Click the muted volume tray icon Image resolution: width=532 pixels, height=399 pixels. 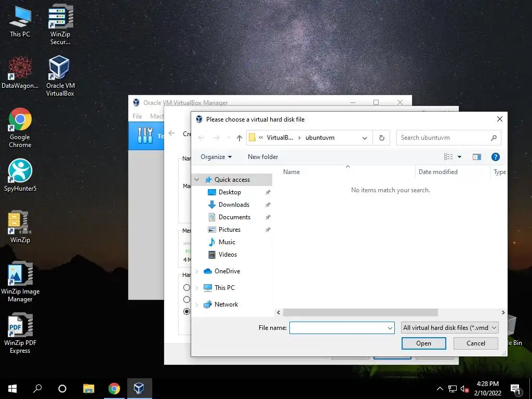pyautogui.click(x=464, y=389)
